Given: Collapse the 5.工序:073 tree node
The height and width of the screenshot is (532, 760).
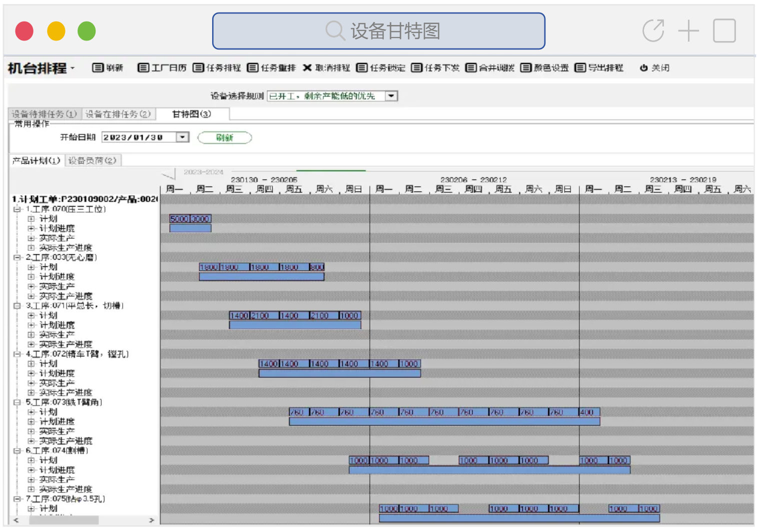Looking at the screenshot, I should tap(17, 402).
